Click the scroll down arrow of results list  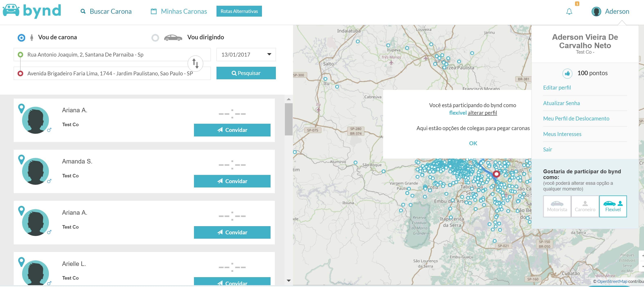(x=289, y=280)
